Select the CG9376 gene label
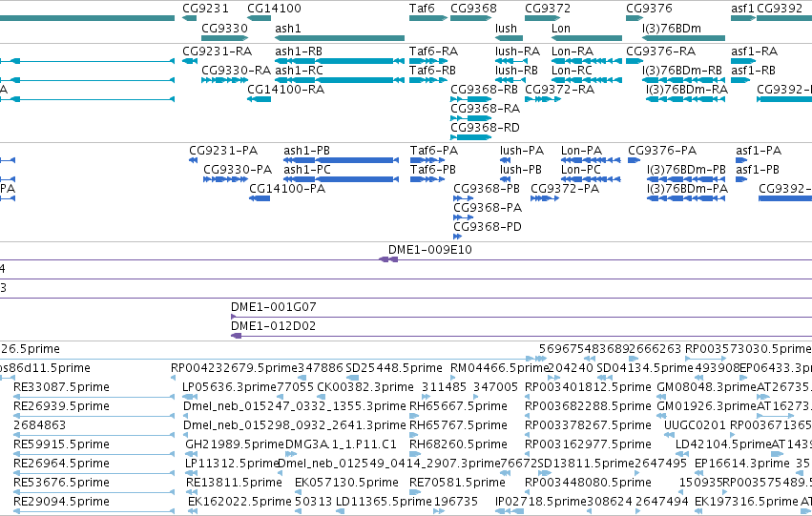This screenshot has width=812, height=516. (649, 9)
